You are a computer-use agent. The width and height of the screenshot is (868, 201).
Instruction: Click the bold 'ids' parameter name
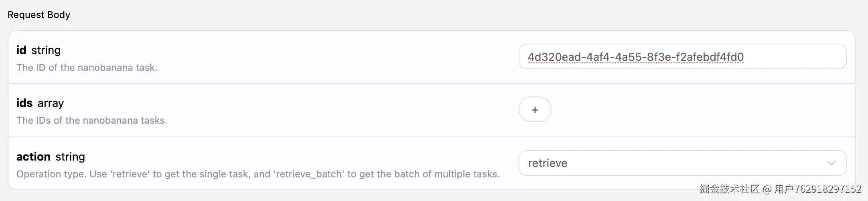(x=24, y=103)
